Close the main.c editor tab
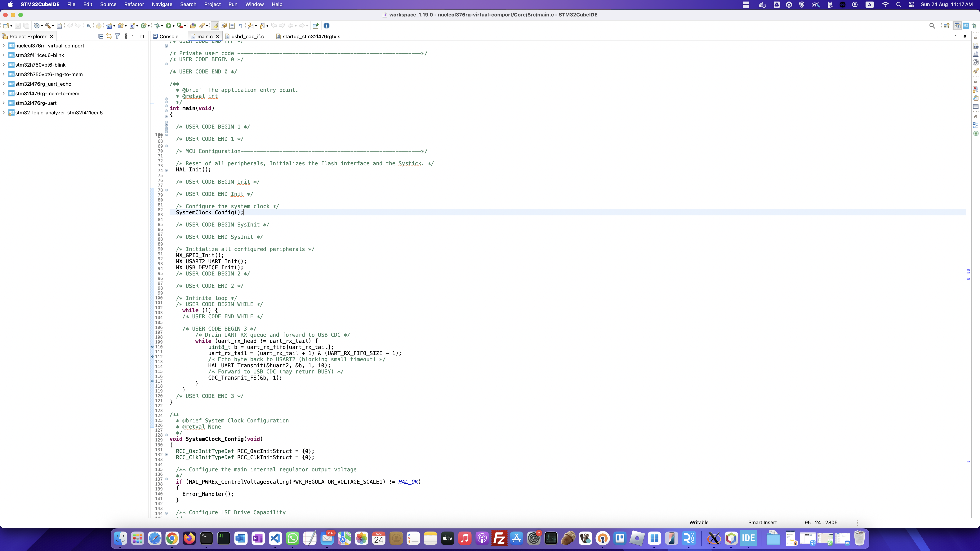Image resolution: width=980 pixels, height=551 pixels. 218,37
